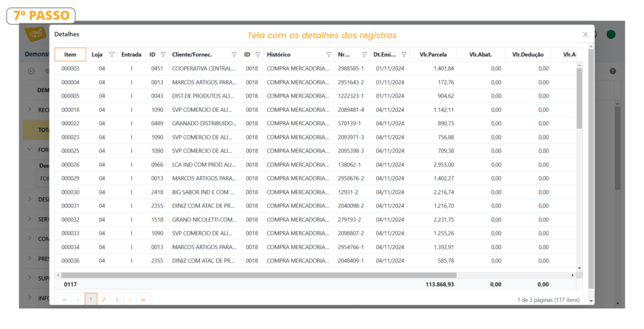The image size is (644, 329).
Task: Select row with item 000036
Action: coord(316,261)
